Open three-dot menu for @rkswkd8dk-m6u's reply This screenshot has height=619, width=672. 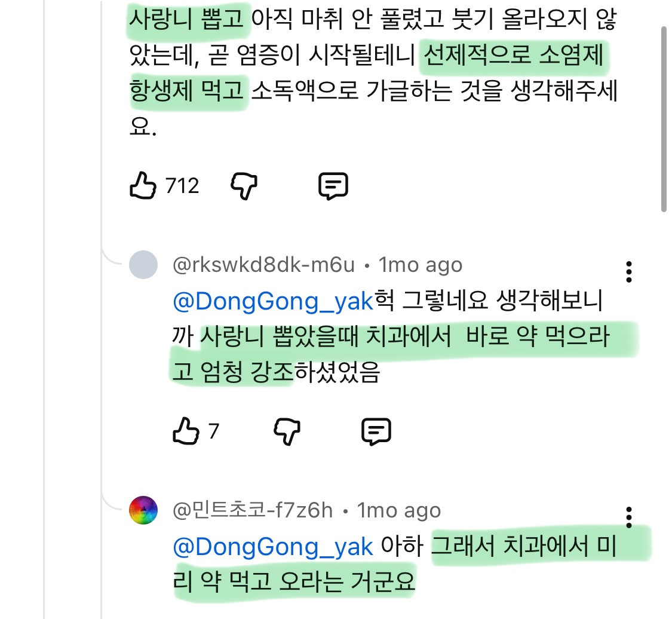point(628,272)
